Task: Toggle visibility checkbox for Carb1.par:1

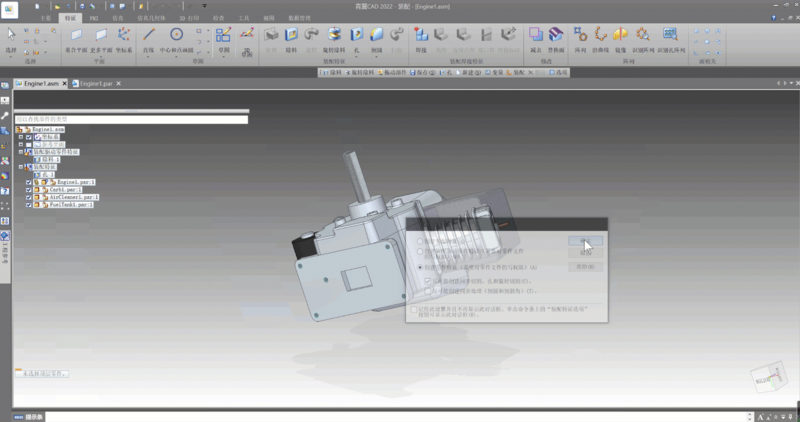Action: pyautogui.click(x=28, y=190)
